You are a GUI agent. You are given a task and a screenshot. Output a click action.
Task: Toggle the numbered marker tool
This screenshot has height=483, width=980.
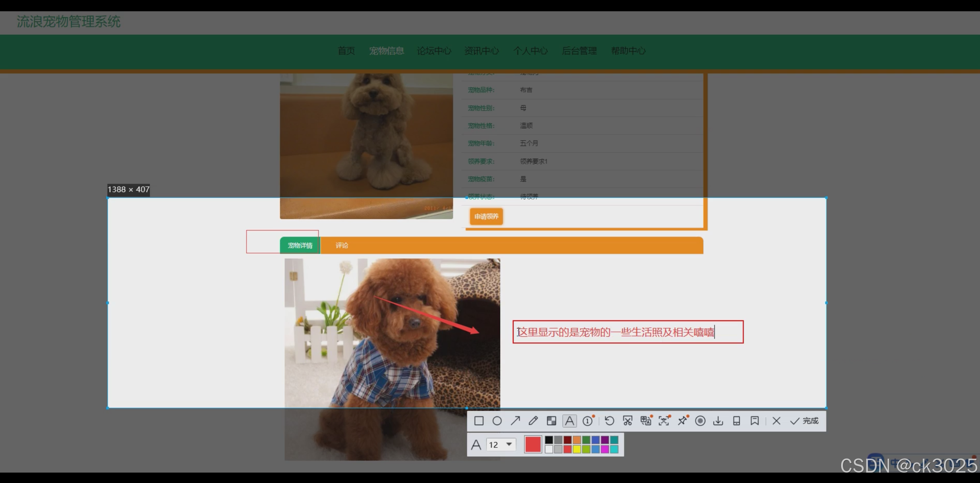[588, 421]
